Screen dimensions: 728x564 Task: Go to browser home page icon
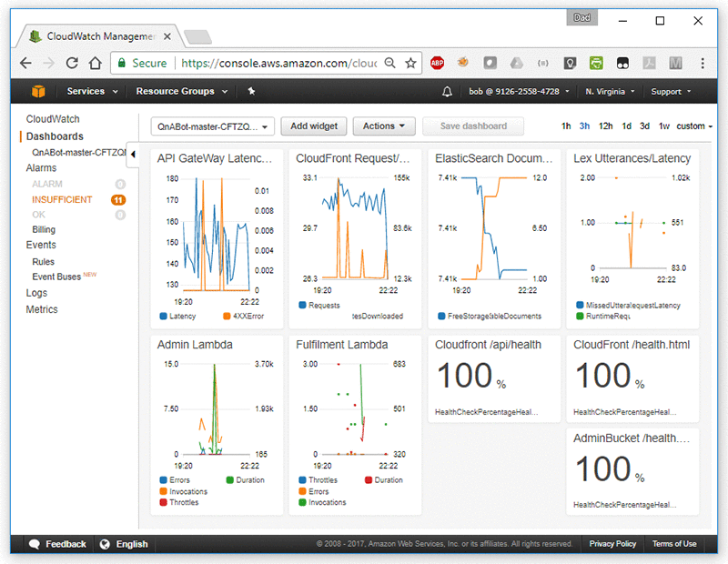coord(95,63)
